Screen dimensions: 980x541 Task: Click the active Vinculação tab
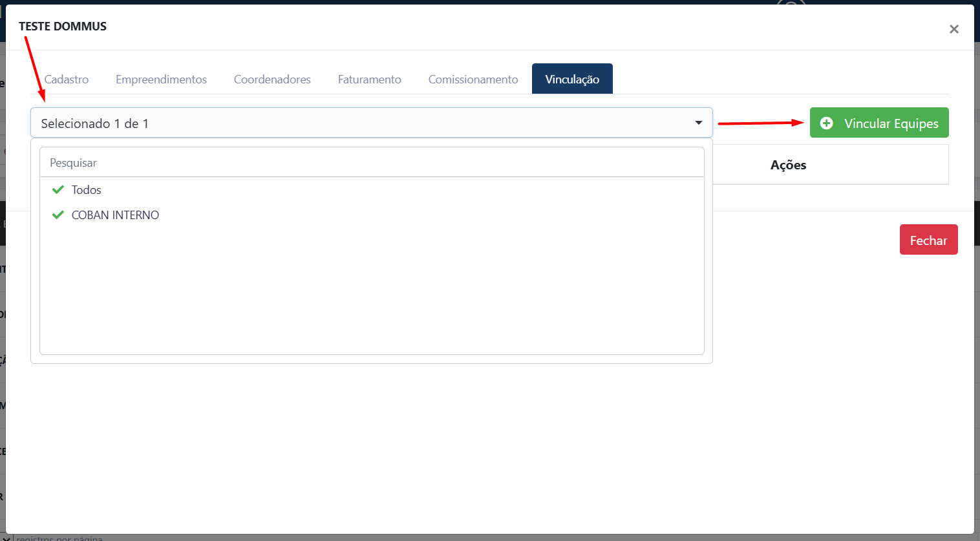572,79
